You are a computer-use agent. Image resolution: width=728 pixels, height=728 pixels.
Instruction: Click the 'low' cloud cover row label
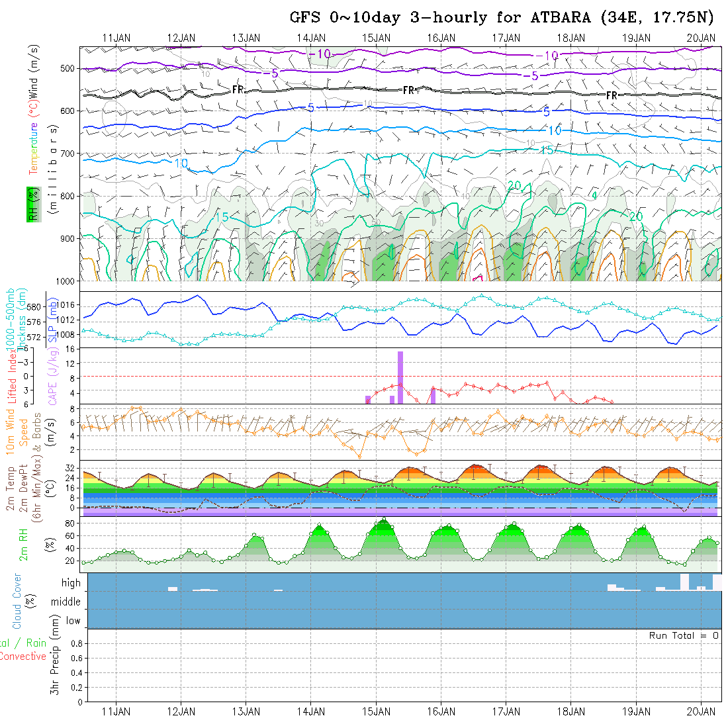click(73, 621)
